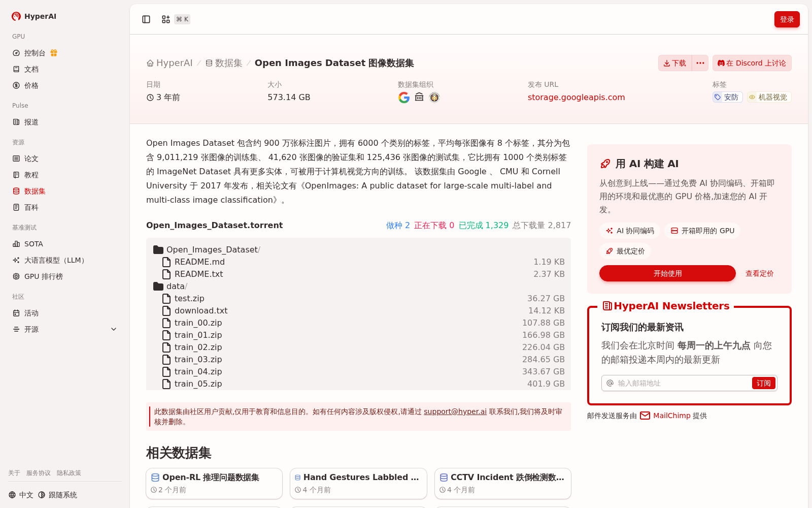Click the 安防 tag
Image resolution: width=812 pixels, height=508 pixels.
point(727,97)
